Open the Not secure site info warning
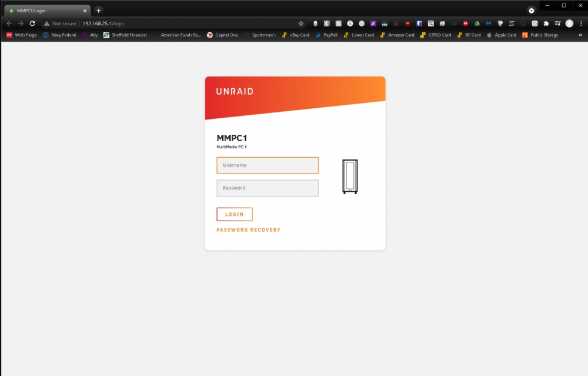 point(60,24)
